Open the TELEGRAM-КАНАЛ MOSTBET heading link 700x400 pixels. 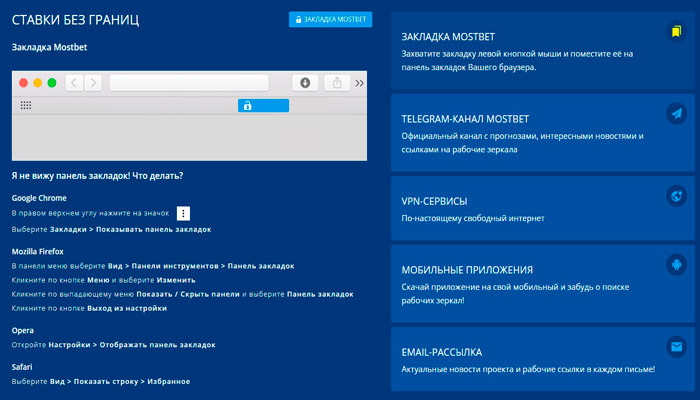472,118
